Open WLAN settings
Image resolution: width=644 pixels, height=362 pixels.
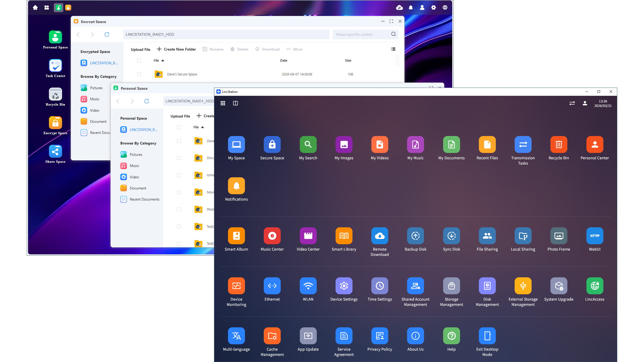click(308, 286)
